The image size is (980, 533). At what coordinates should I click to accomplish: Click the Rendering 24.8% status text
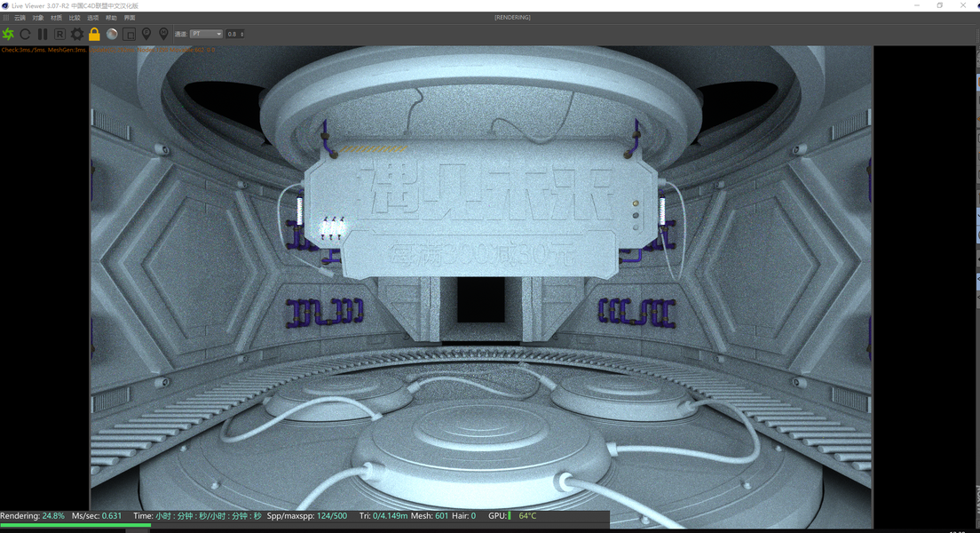pos(33,516)
